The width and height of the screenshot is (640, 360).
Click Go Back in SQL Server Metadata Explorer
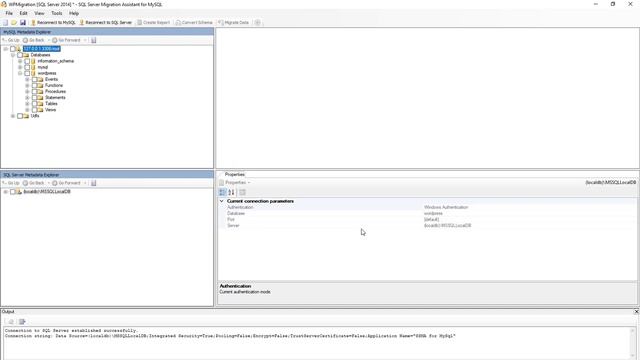pos(33,183)
